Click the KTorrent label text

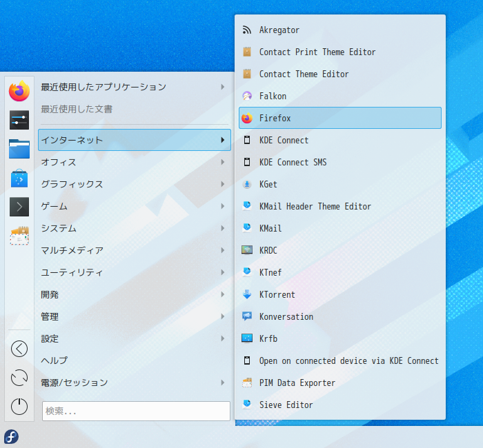[x=277, y=294]
